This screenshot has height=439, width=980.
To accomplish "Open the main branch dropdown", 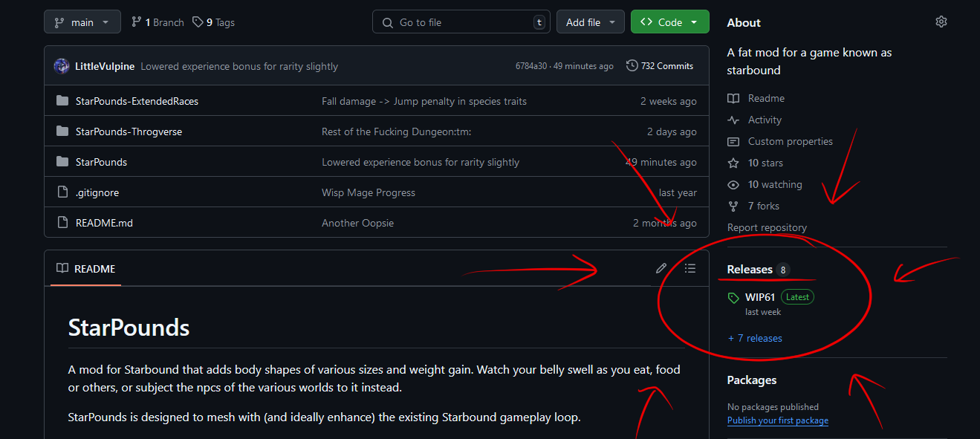I will click(x=82, y=22).
